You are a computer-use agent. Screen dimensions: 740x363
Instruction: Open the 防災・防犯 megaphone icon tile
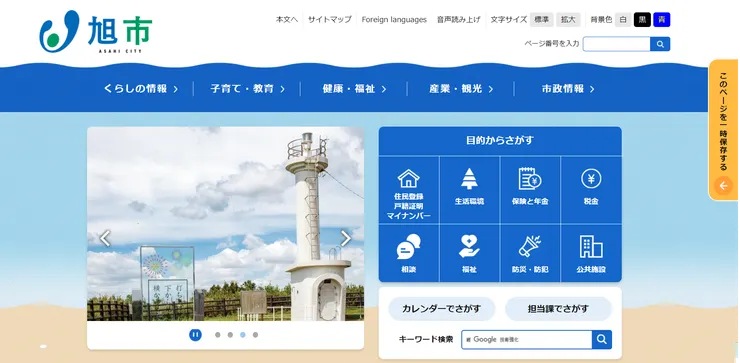[x=530, y=253]
